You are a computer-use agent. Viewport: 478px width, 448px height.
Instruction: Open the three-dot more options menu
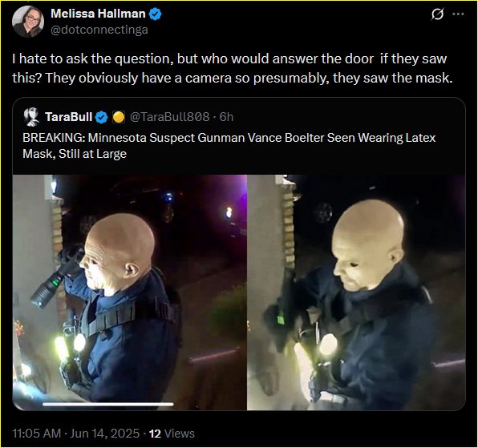[458, 14]
